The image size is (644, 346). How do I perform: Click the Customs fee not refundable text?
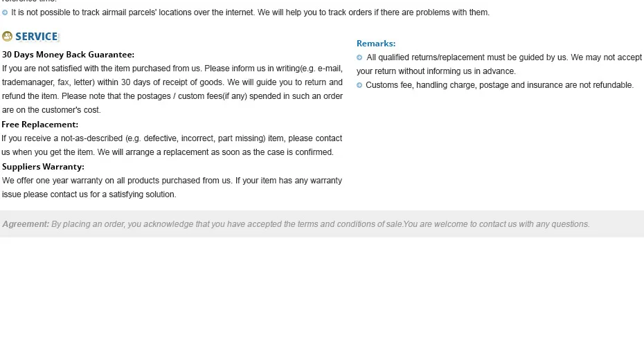[x=499, y=85]
